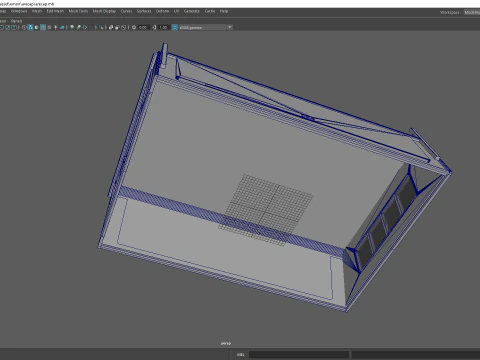The height and width of the screenshot is (360, 480).
Task: Toggle use default material sphere icon
Action: pyautogui.click(x=37, y=27)
